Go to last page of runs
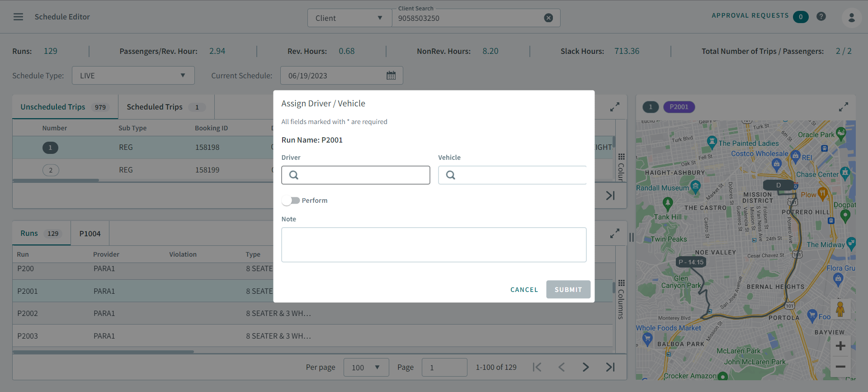The width and height of the screenshot is (868, 392). (610, 367)
